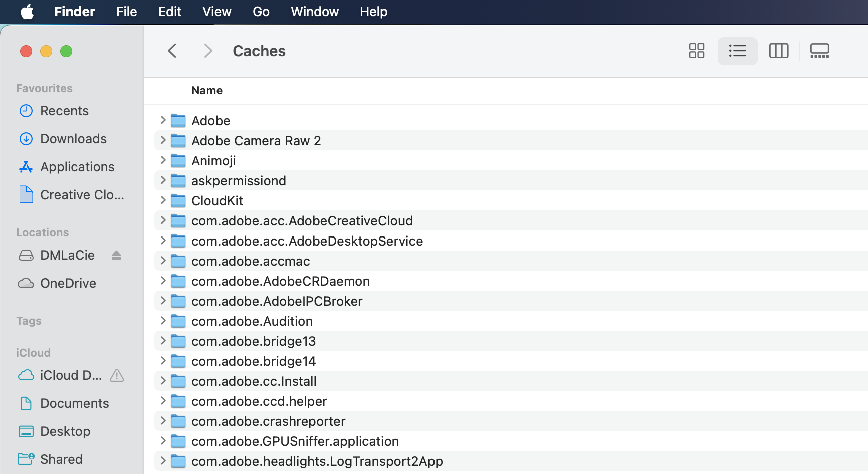The height and width of the screenshot is (474, 868).
Task: Select the com.adobe.ccd.helper row text
Action: pyautogui.click(x=259, y=401)
